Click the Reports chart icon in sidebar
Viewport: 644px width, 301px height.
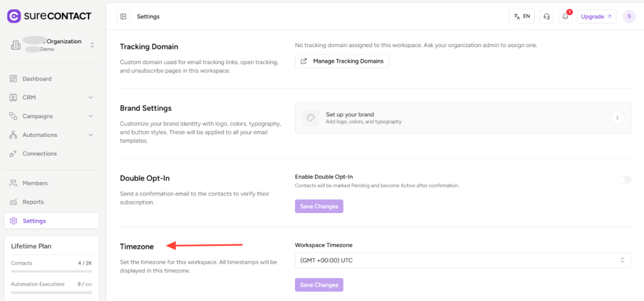coord(13,202)
